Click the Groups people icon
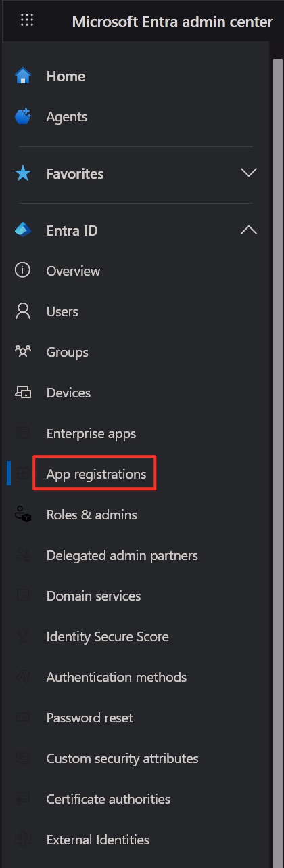 click(x=23, y=352)
